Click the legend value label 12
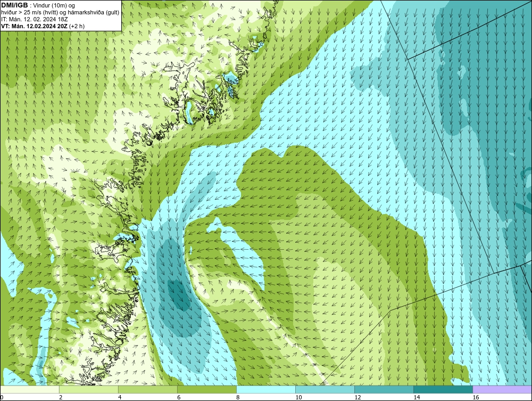This screenshot has height=401, width=532. 358,397
